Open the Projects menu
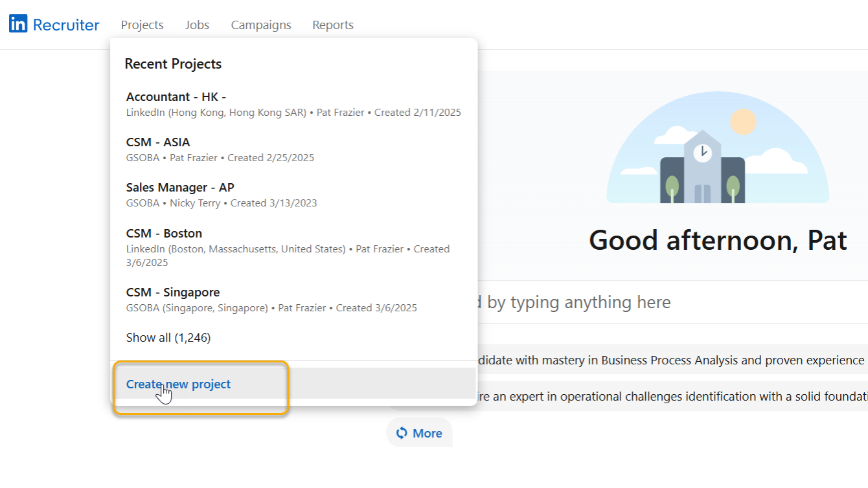 (142, 25)
